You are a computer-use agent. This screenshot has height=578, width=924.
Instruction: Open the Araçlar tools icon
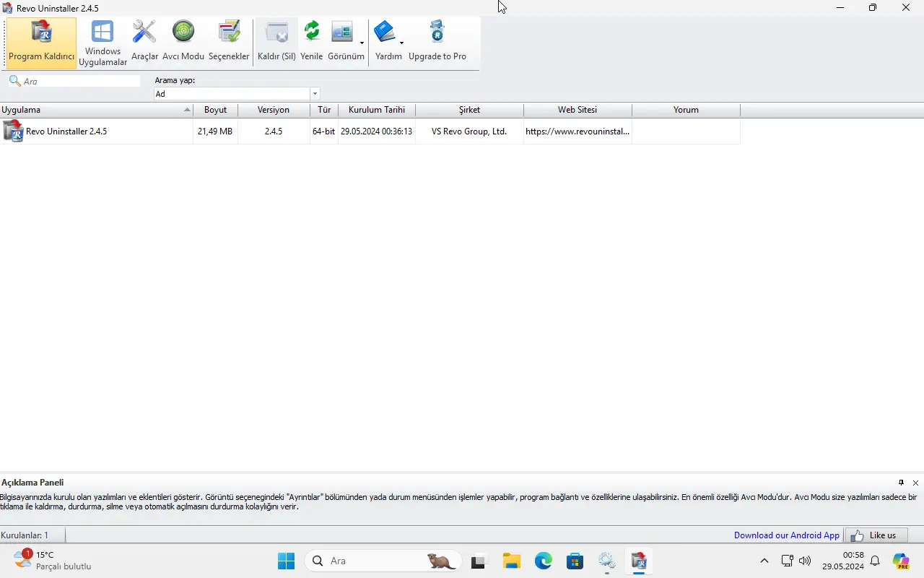pos(144,42)
